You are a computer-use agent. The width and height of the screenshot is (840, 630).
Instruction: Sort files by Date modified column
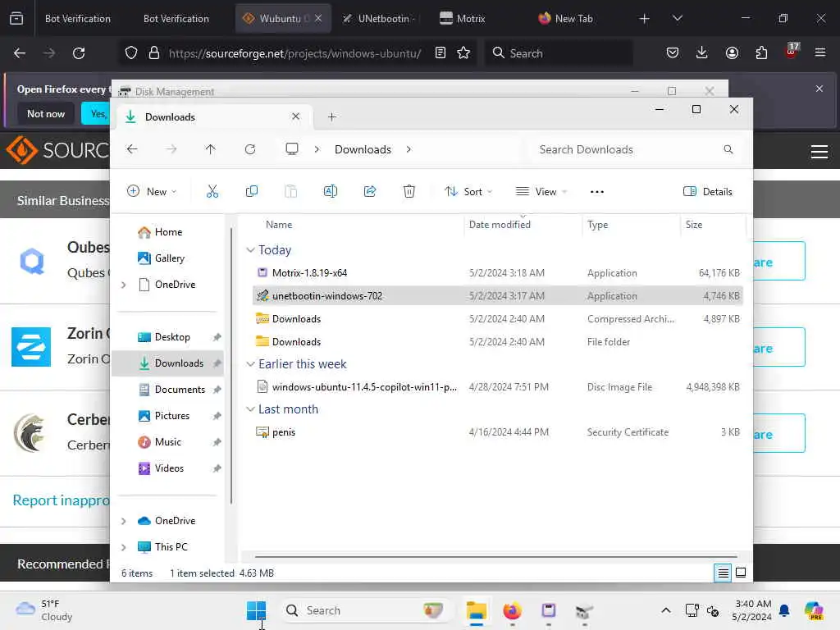click(500, 225)
